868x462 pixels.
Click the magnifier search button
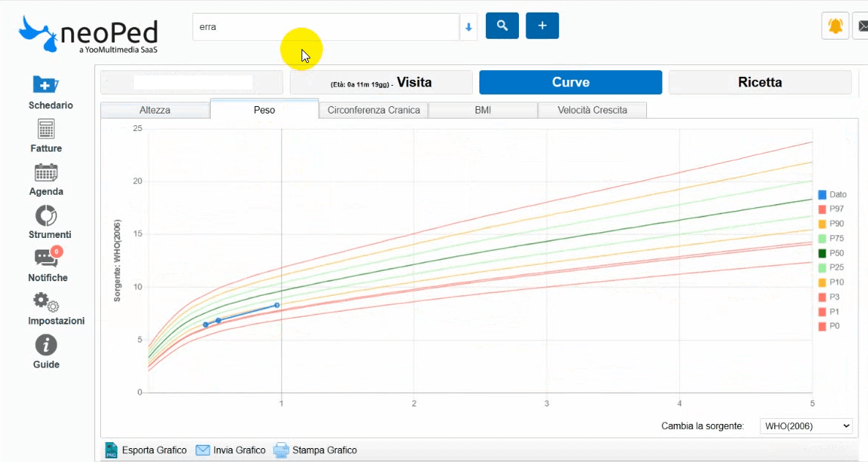[502, 26]
